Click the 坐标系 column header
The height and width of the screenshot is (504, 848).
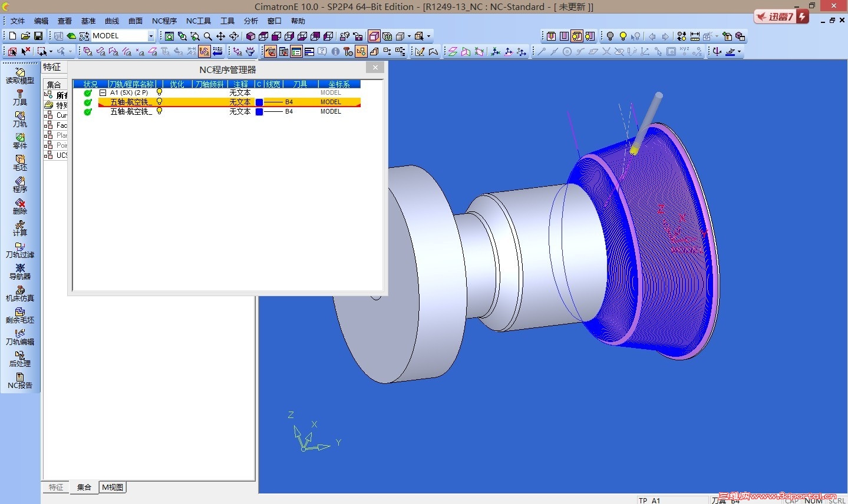[x=339, y=84]
